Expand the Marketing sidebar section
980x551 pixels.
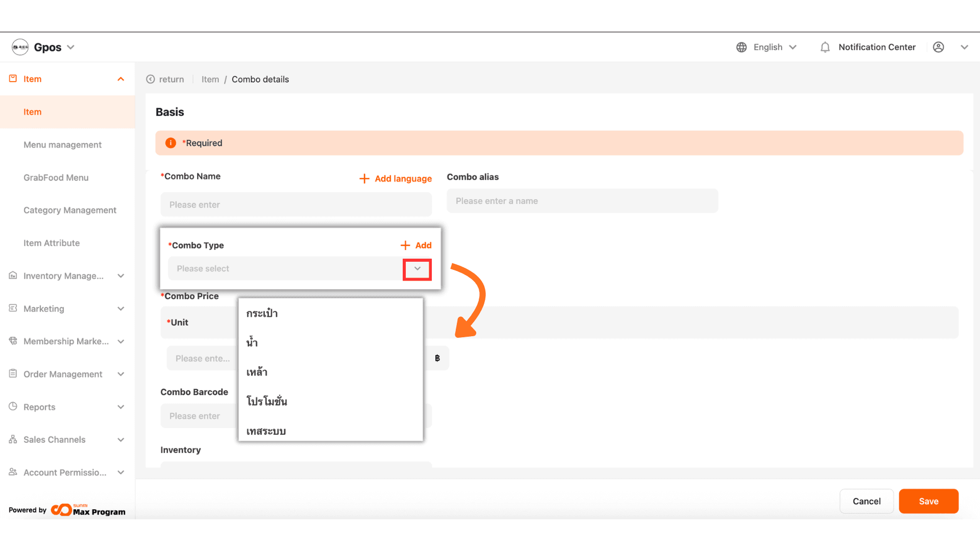[121, 309]
